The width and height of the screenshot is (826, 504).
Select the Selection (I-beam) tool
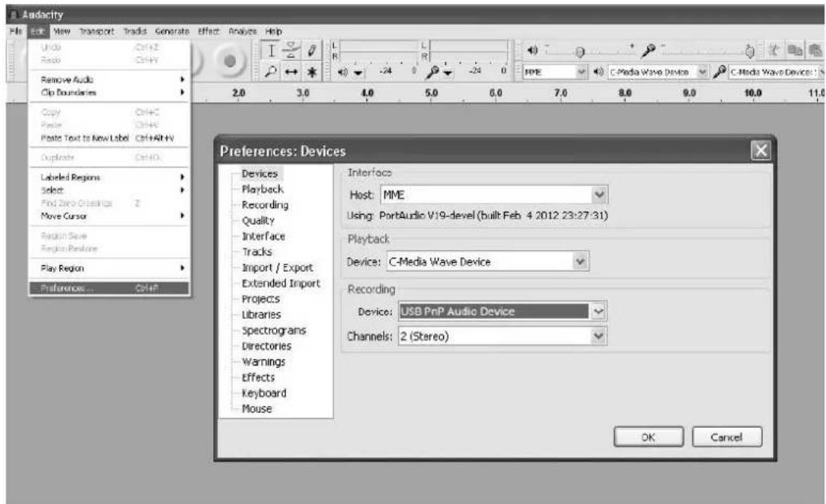(271, 51)
